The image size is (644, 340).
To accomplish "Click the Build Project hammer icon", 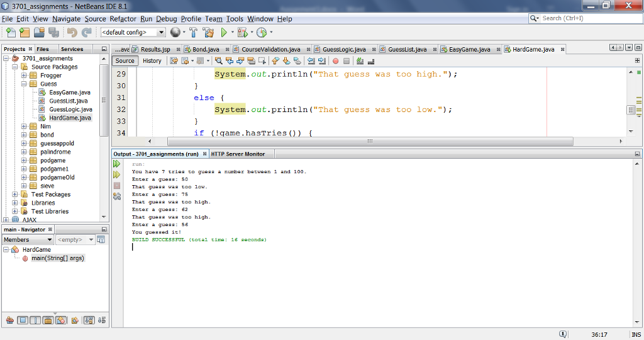I will click(x=194, y=33).
